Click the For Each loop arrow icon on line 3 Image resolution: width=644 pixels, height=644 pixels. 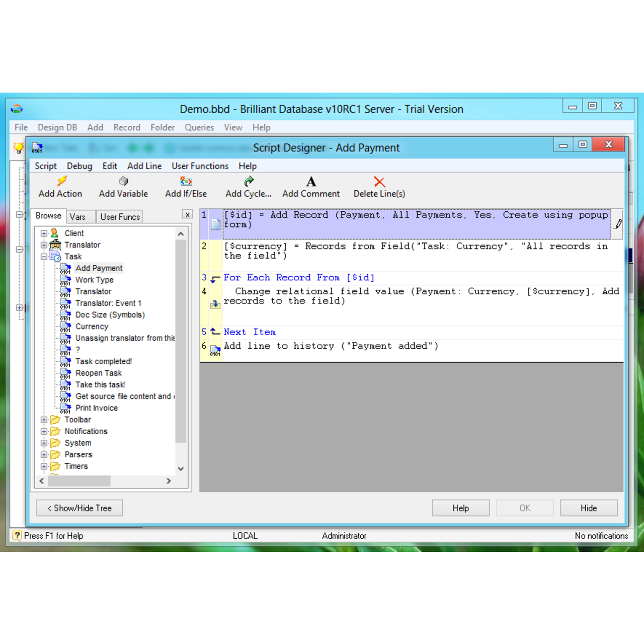coord(215,278)
